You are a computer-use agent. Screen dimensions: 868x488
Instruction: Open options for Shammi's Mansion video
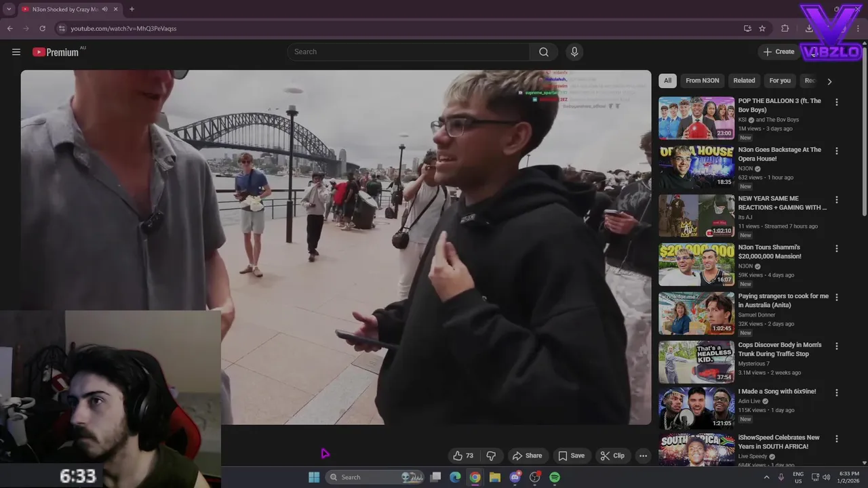point(836,248)
